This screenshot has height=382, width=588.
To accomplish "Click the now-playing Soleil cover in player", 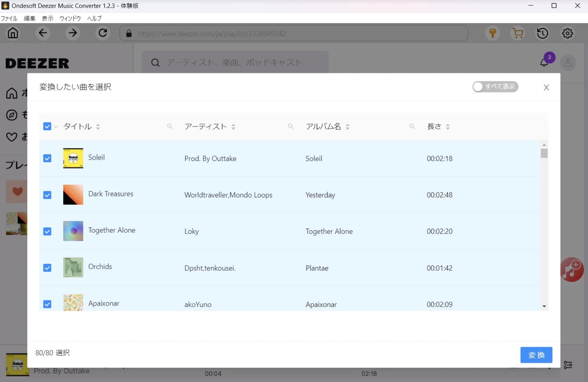I will pos(17,364).
